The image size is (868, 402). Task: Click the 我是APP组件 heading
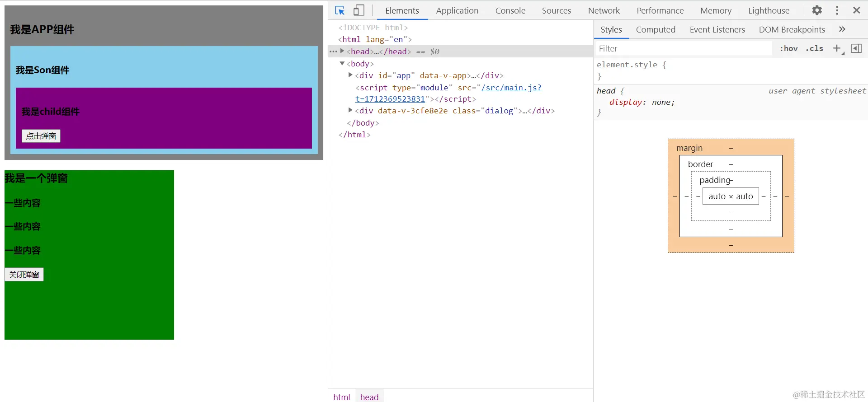[42, 29]
